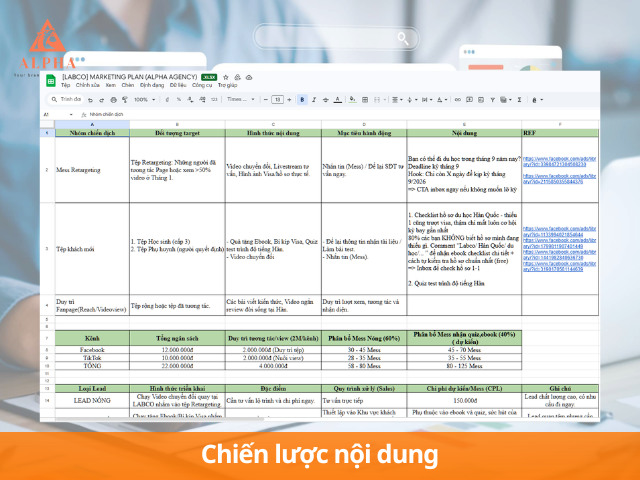Open the Công cụ menu
The width and height of the screenshot is (640, 480).
pos(202,85)
